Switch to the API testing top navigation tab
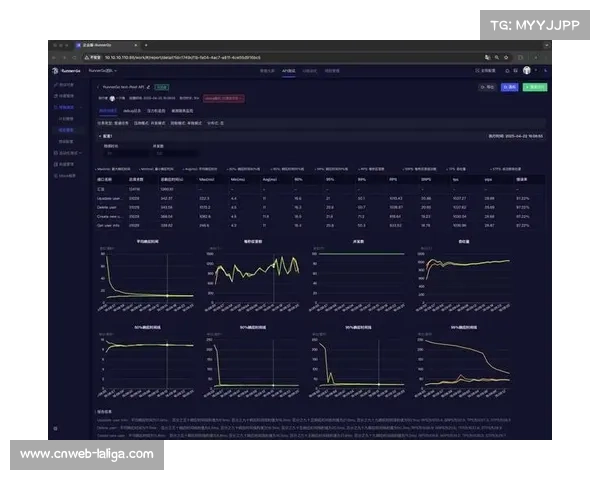The image size is (600, 480). click(x=288, y=71)
